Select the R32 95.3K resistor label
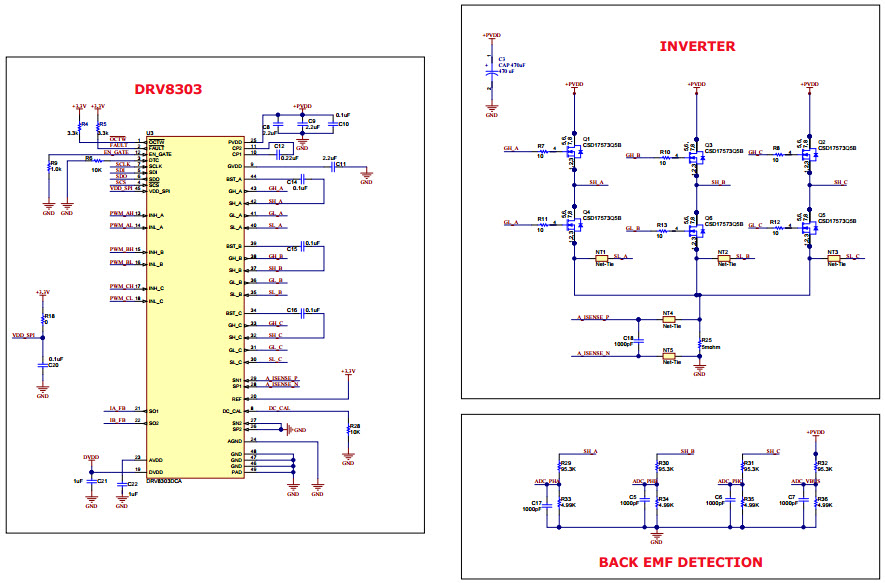 click(x=825, y=466)
